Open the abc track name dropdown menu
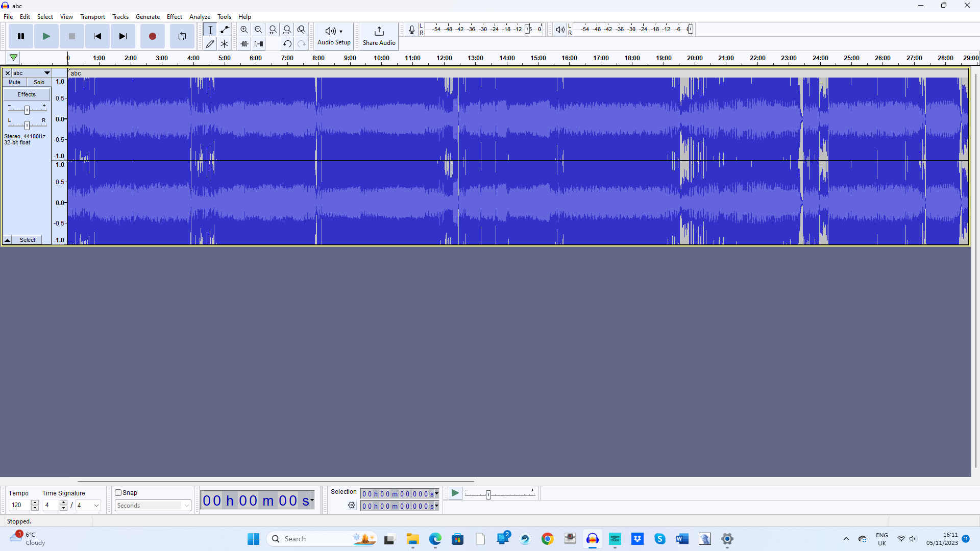Viewport: 980px width, 551px height. pos(46,73)
